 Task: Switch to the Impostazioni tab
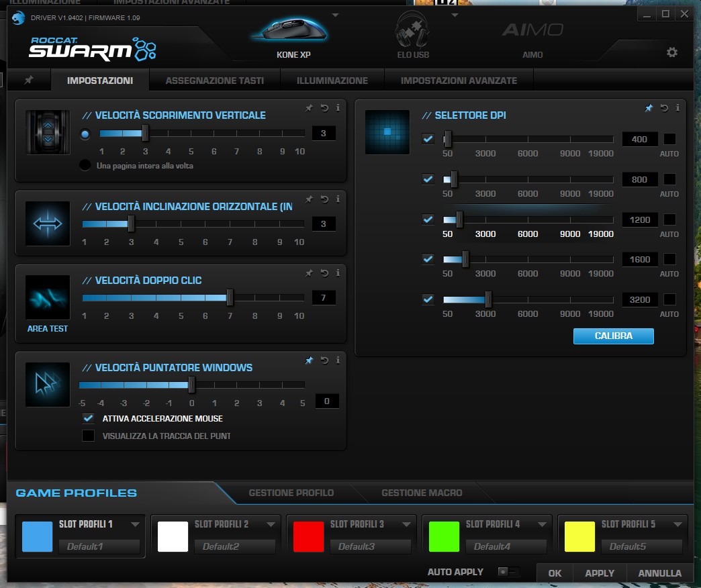click(x=100, y=81)
